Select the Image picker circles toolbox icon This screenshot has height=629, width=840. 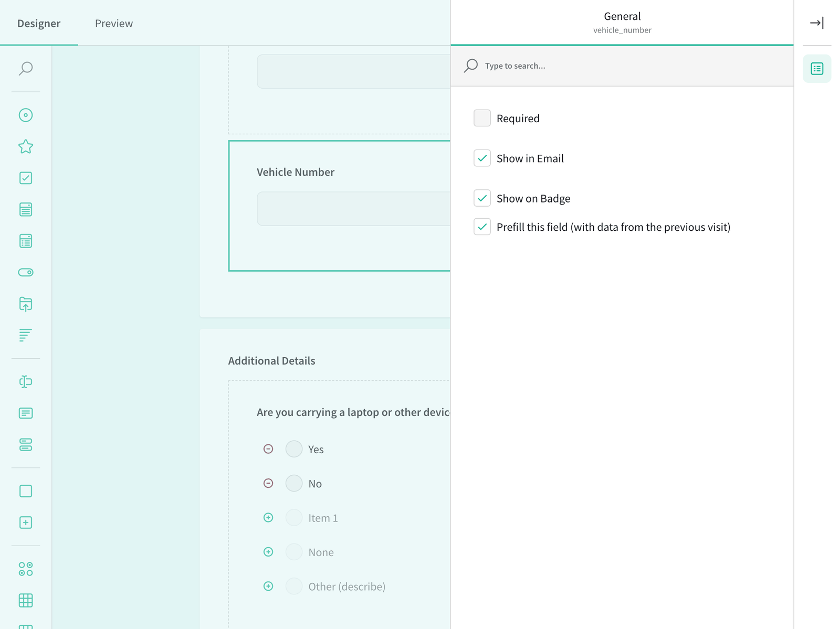pyautogui.click(x=26, y=569)
